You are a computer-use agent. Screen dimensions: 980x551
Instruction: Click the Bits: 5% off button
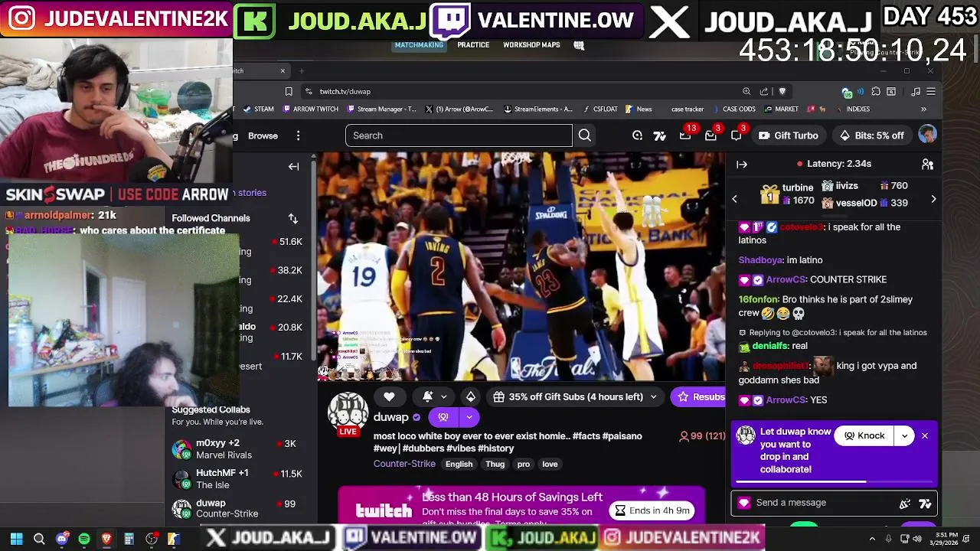tap(872, 135)
